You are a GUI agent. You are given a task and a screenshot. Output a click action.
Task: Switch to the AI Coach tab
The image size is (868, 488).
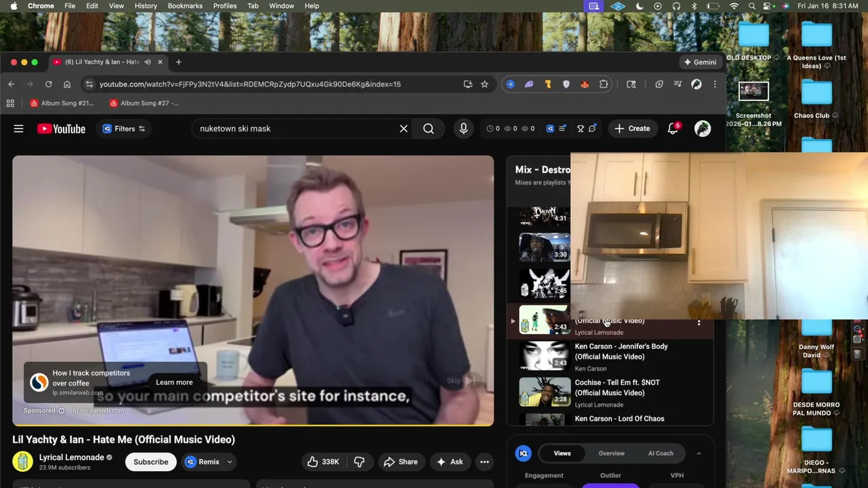pyautogui.click(x=660, y=453)
